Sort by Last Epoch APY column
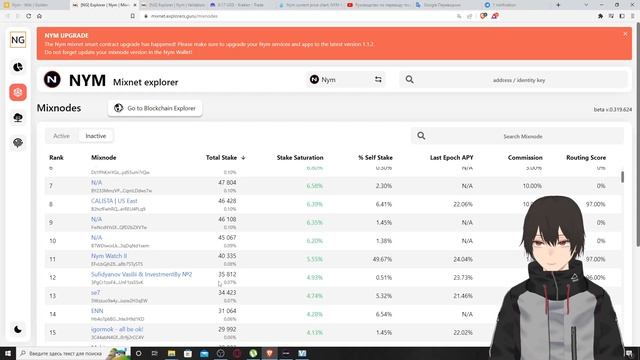640x360 pixels. point(451,158)
